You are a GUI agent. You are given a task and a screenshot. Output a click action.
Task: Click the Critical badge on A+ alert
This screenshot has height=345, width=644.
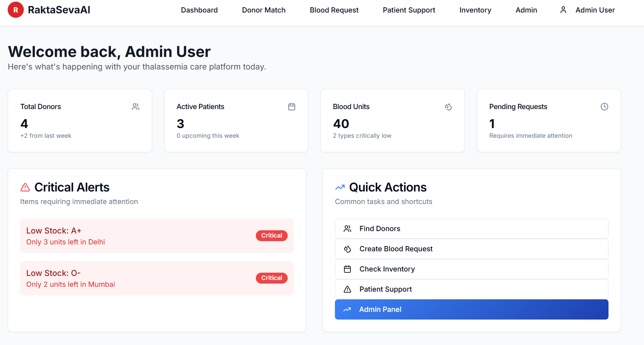click(x=272, y=236)
